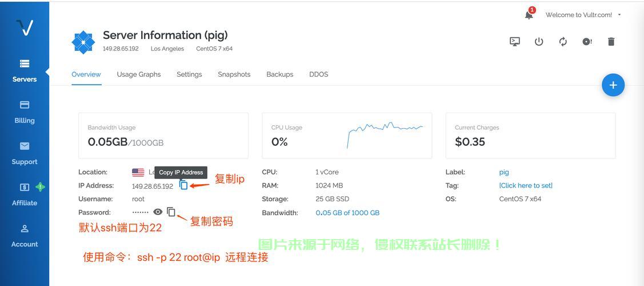Click the CentOS server logo icon
The image size is (644, 286).
(x=83, y=42)
